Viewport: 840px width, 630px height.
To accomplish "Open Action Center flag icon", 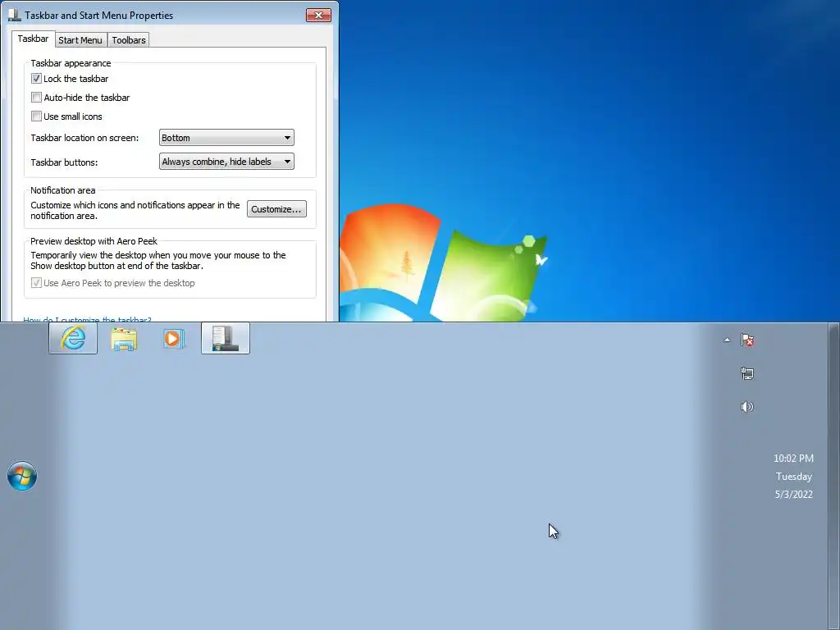I will [747, 340].
